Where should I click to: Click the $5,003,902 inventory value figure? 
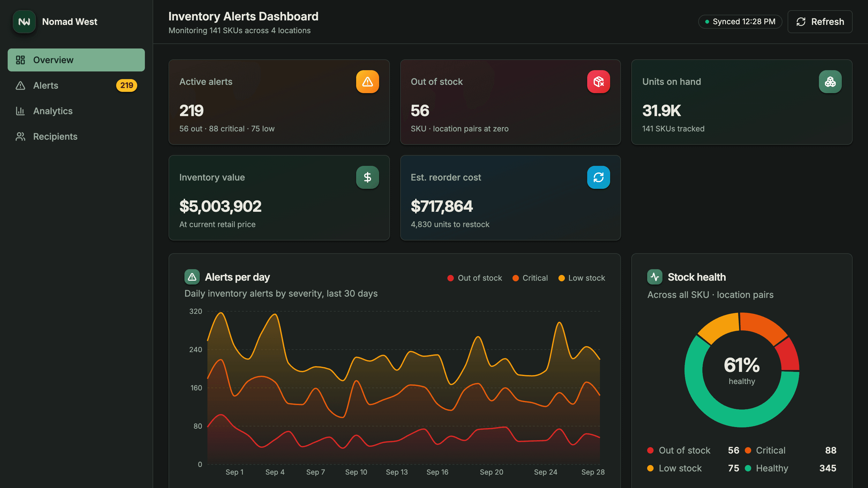pos(220,206)
